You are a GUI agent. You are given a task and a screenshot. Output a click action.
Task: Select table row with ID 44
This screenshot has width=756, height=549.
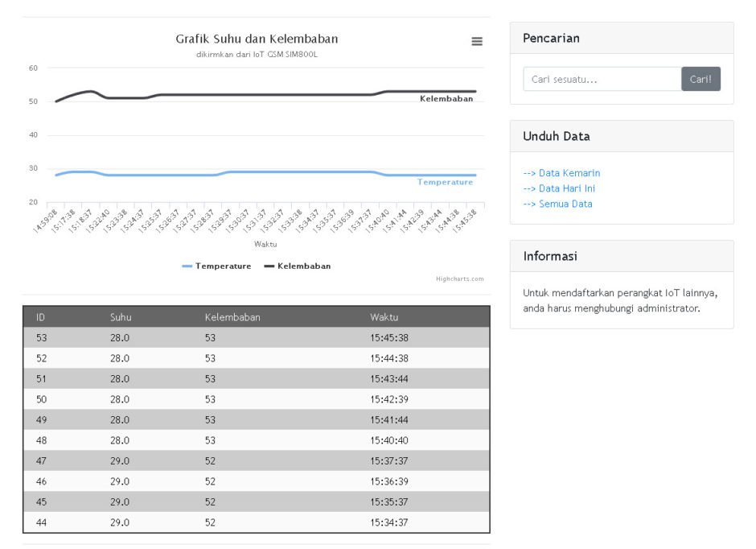tap(257, 522)
